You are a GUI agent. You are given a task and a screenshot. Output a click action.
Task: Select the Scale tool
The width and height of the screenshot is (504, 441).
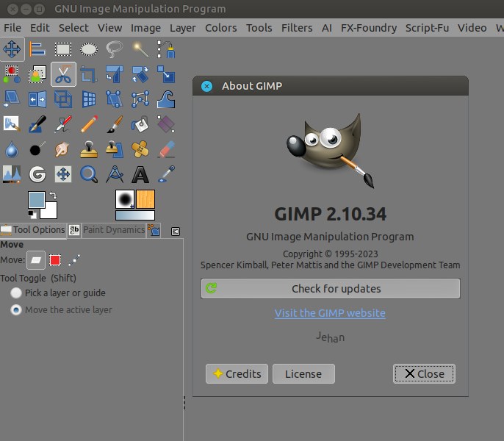pos(166,74)
